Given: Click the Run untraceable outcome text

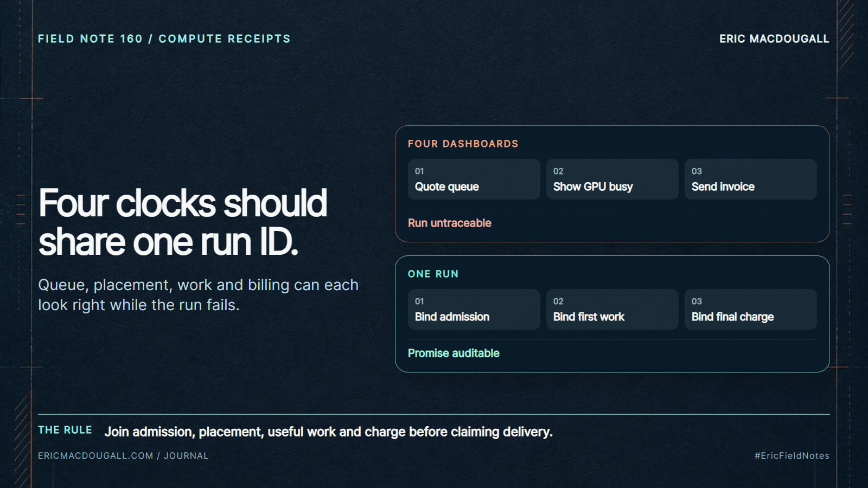Looking at the screenshot, I should click(449, 223).
